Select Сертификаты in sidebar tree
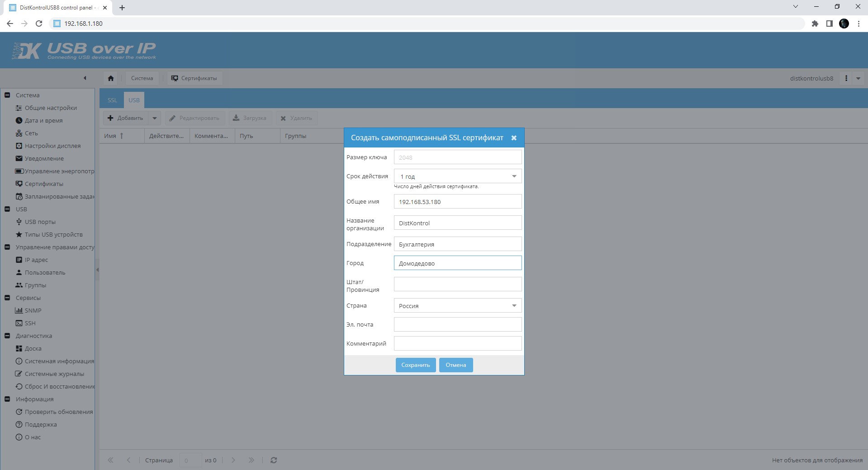Viewport: 868px width, 470px height. click(44, 184)
